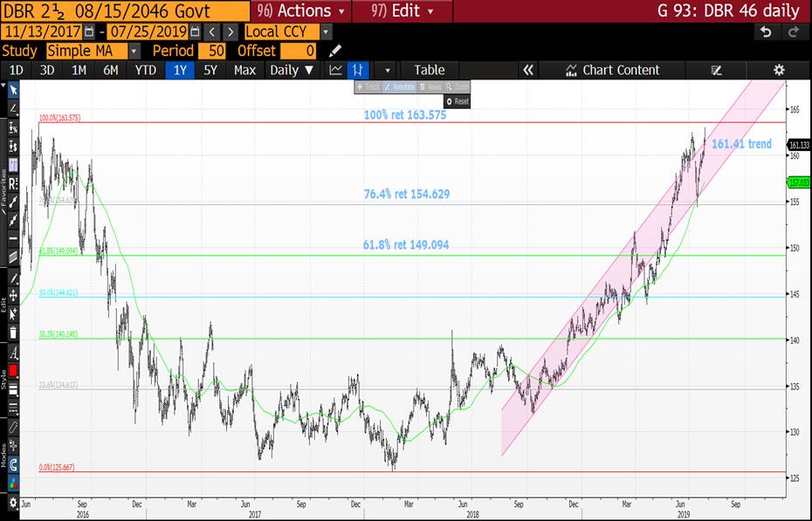Click the Annotate button in floating toolbar

point(400,87)
